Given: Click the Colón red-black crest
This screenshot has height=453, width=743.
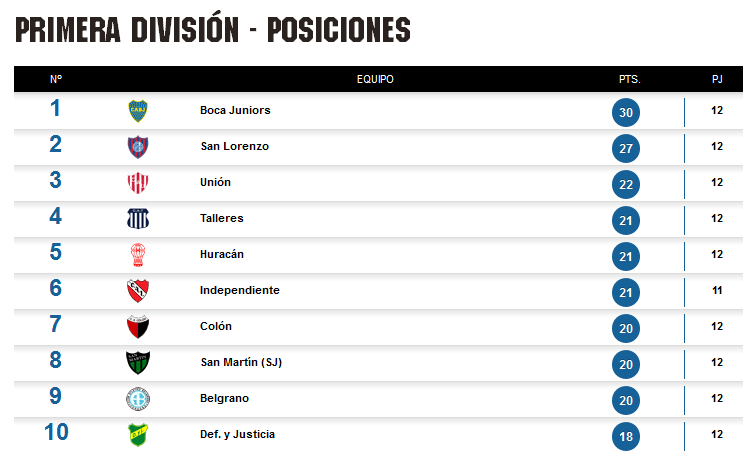Looking at the screenshot, I should [138, 326].
